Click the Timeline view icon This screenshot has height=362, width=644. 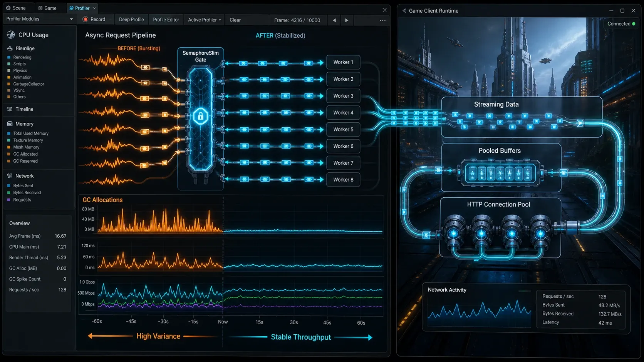[x=10, y=109]
